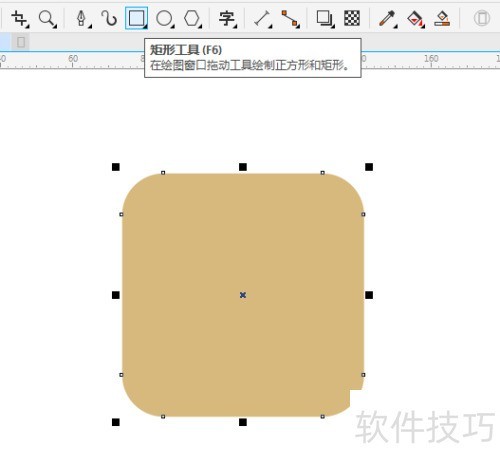This screenshot has height=464, width=500.
Task: Click the top-left black selection handle
Action: (x=116, y=167)
